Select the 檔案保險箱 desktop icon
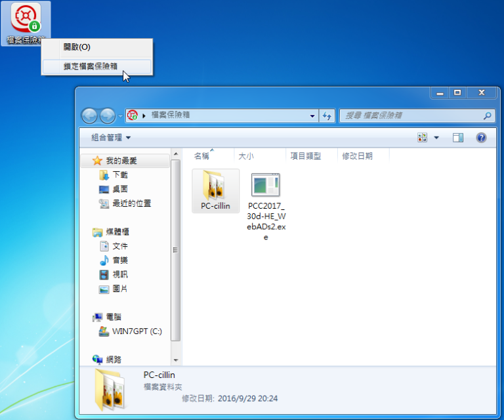The image size is (504, 420). 26,24
